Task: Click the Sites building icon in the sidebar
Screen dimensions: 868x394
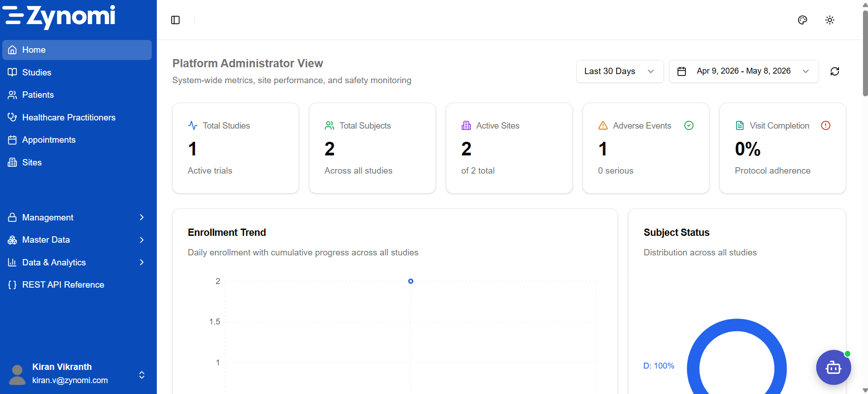Action: pyautogui.click(x=12, y=162)
